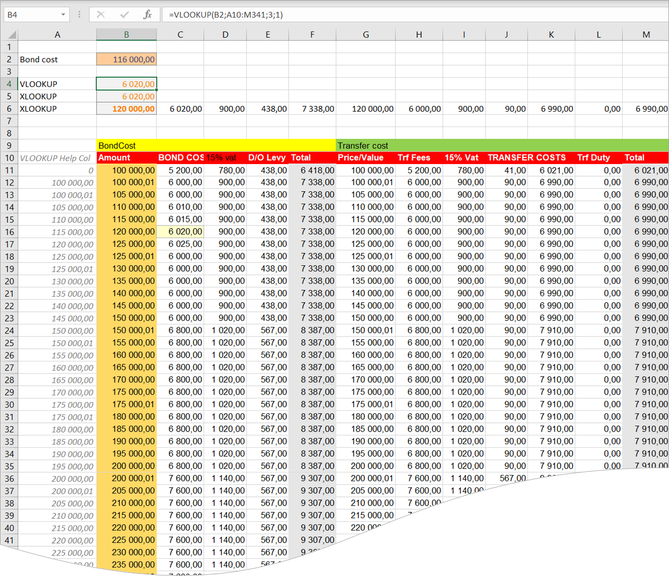Select column B header
Image resolution: width=669 pixels, height=576 pixels.
point(126,35)
